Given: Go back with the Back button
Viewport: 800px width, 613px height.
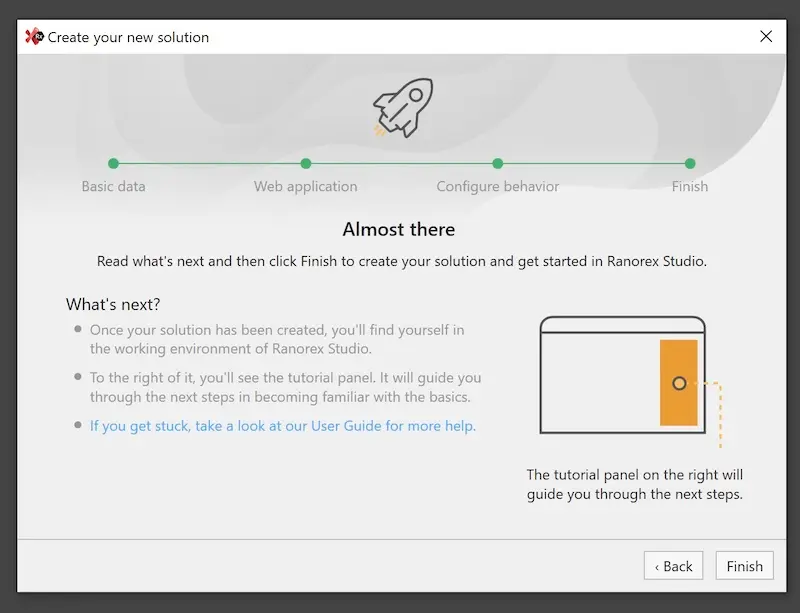Looking at the screenshot, I should tap(673, 566).
